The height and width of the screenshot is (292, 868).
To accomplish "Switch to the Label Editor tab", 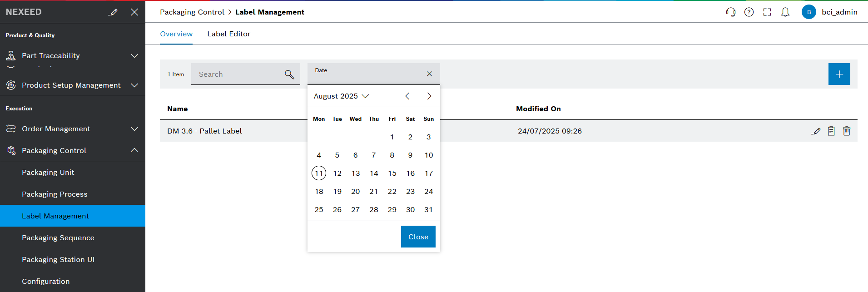I will [228, 34].
